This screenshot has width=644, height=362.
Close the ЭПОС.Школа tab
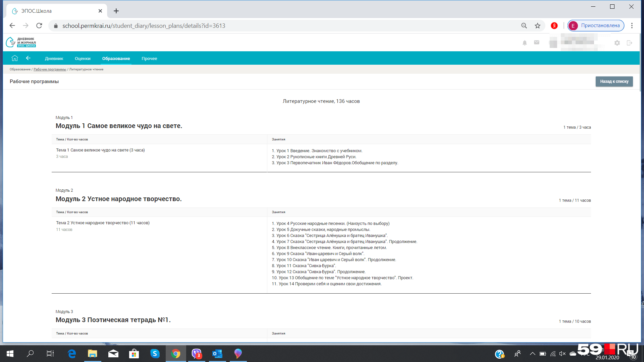pyautogui.click(x=100, y=11)
